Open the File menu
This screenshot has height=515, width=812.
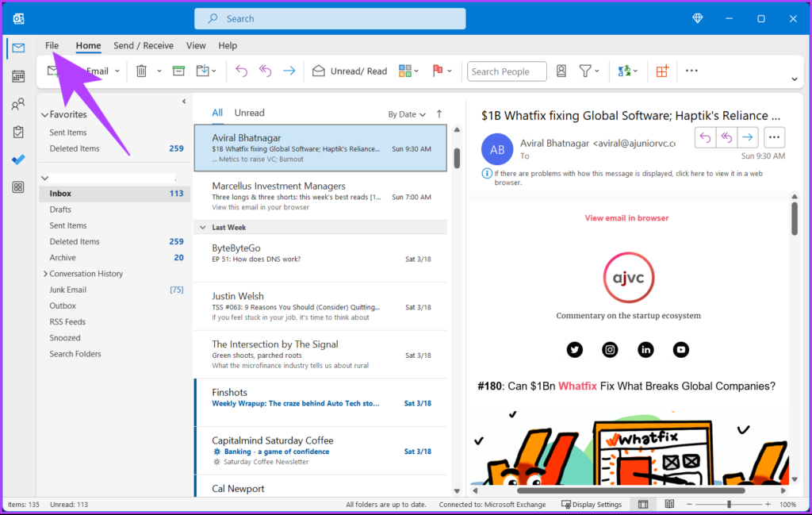(x=52, y=45)
